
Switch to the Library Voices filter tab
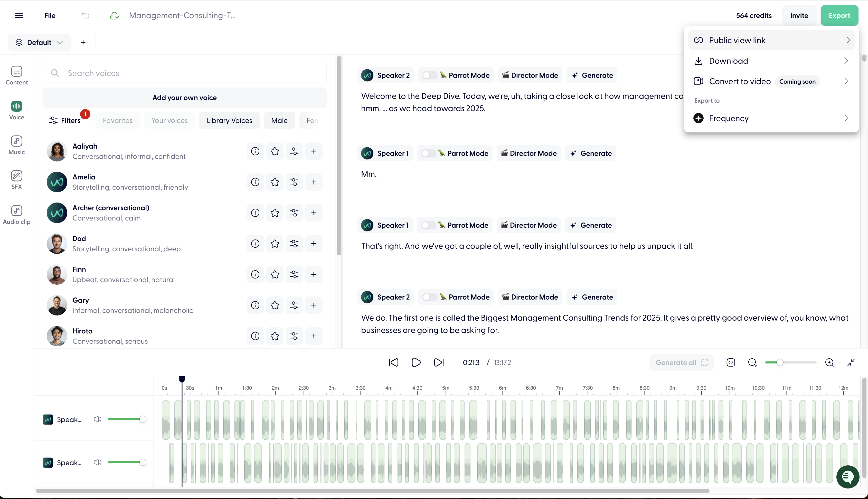pyautogui.click(x=229, y=121)
